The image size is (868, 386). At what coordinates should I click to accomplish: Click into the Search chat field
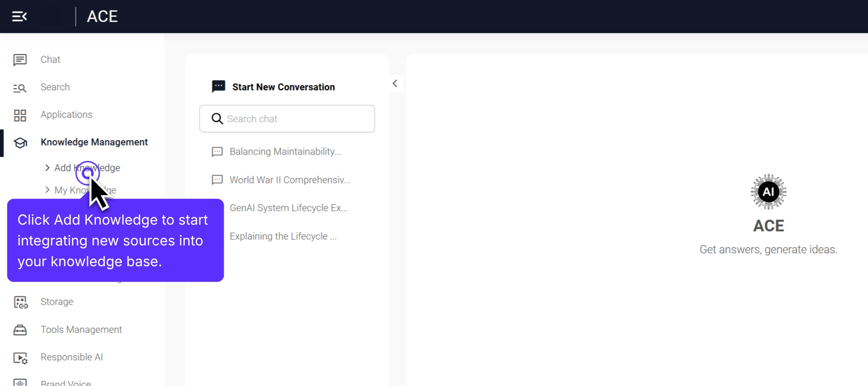pos(294,119)
